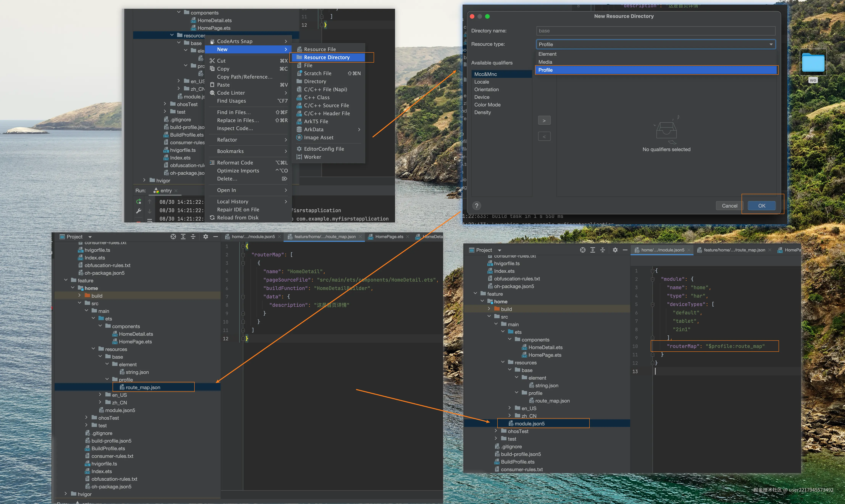Toggle fold marker beside "deviceTypes" line
845x504 pixels.
(x=652, y=304)
